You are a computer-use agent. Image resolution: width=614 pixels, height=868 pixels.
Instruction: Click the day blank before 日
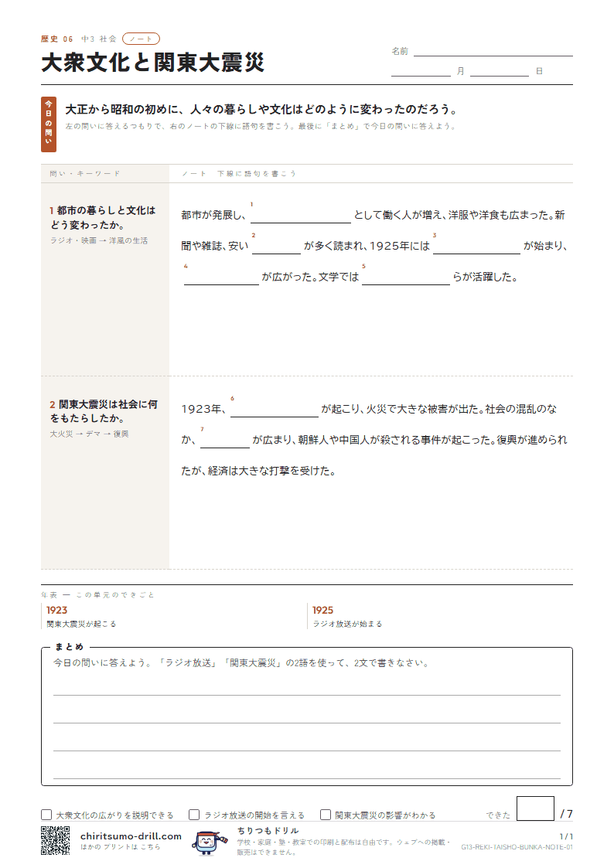point(500,71)
